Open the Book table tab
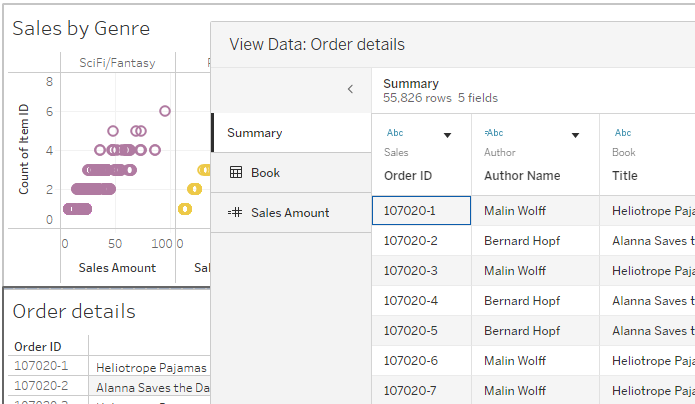Image resolution: width=695 pixels, height=404 pixels. tap(265, 173)
